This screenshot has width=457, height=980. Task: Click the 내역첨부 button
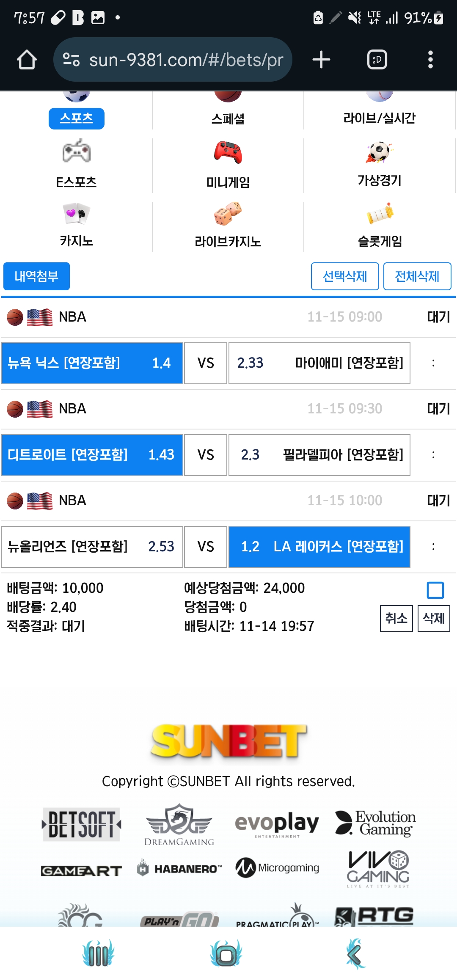pos(36,276)
